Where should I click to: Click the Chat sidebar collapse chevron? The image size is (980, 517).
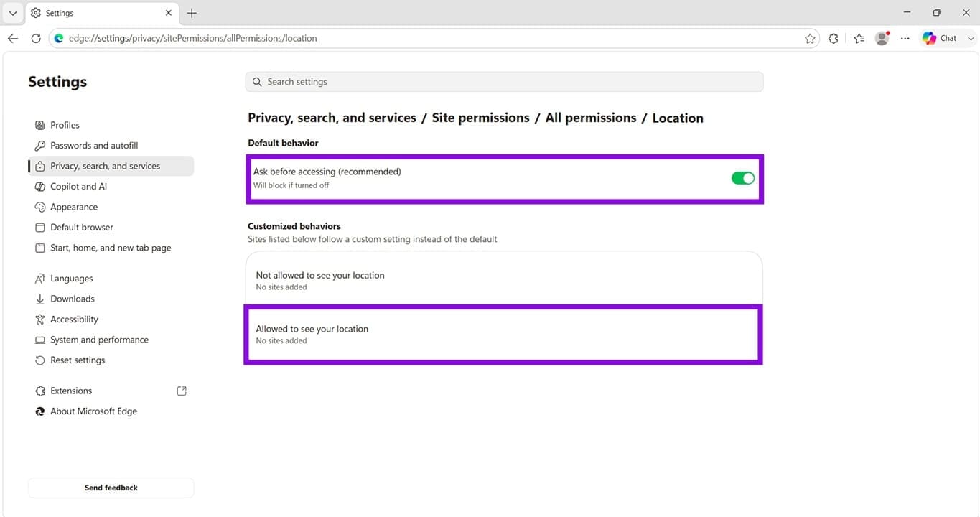coord(971,38)
